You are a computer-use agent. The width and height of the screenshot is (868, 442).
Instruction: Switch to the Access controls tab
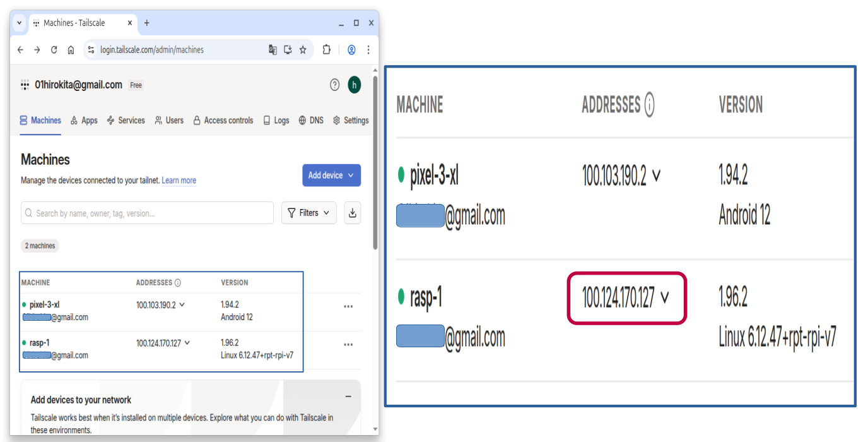tap(223, 121)
